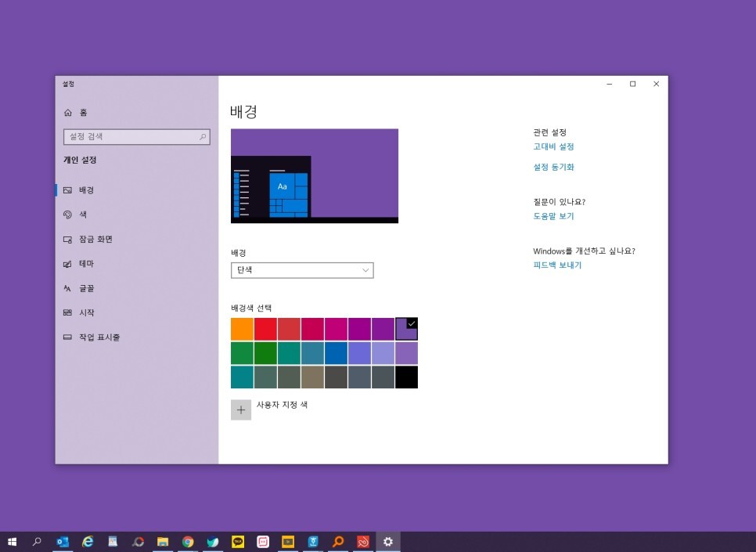Pick the solid blue swatch in middle row
The width and height of the screenshot is (756, 552).
point(336,353)
